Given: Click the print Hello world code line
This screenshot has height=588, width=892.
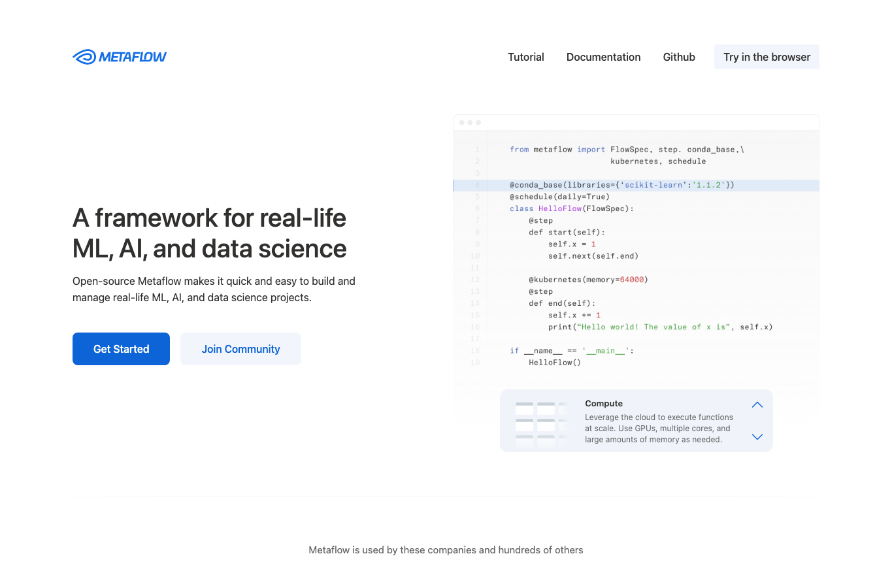Looking at the screenshot, I should 660,327.
